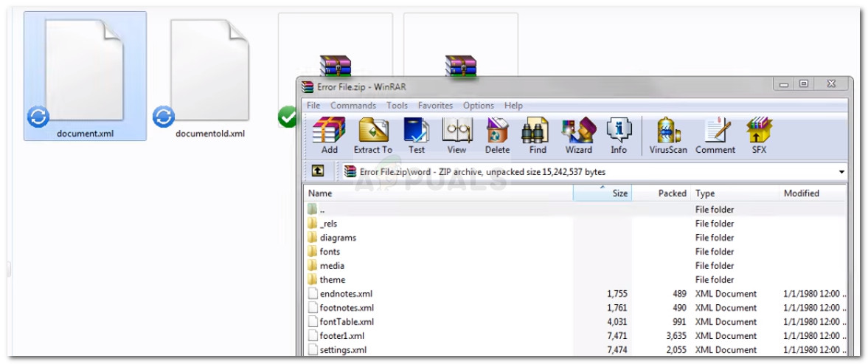Sort by the Name column header
The width and height of the screenshot is (868, 364).
click(x=438, y=193)
